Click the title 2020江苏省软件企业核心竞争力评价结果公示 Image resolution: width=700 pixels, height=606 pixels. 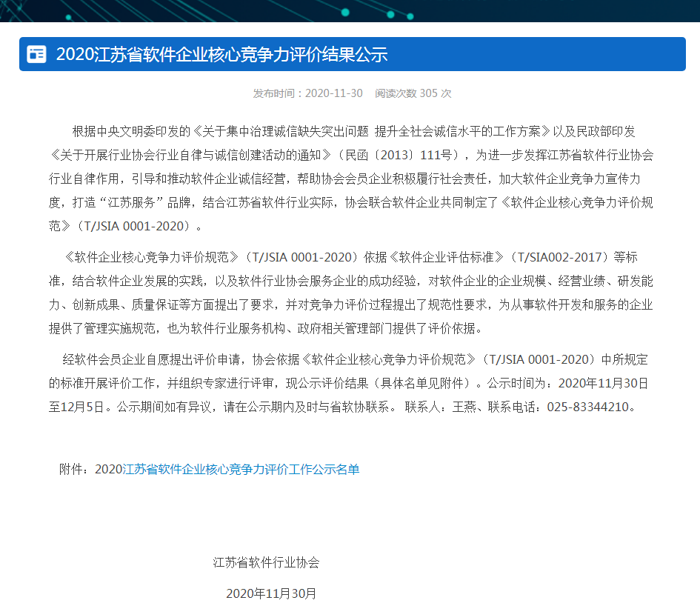[x=222, y=55]
